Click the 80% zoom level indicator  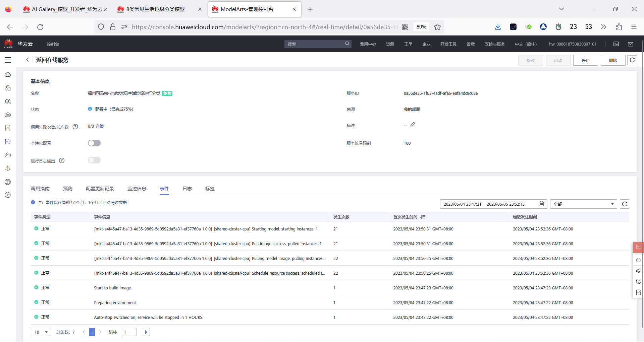pos(421,27)
